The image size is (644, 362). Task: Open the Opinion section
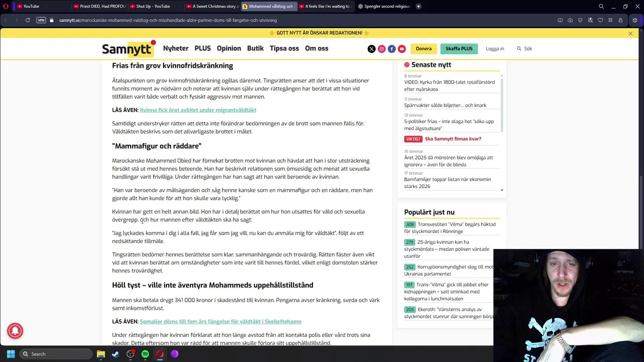(229, 48)
